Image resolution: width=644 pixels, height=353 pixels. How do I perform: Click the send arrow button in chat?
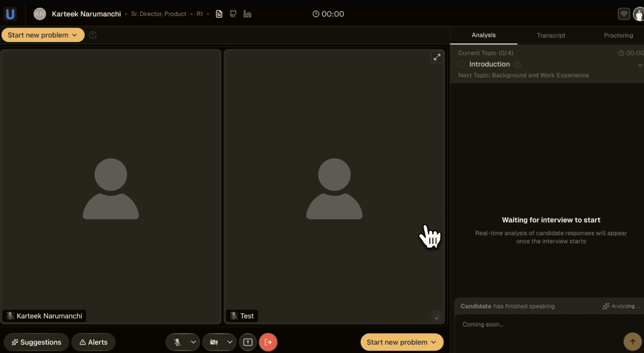pyautogui.click(x=633, y=341)
